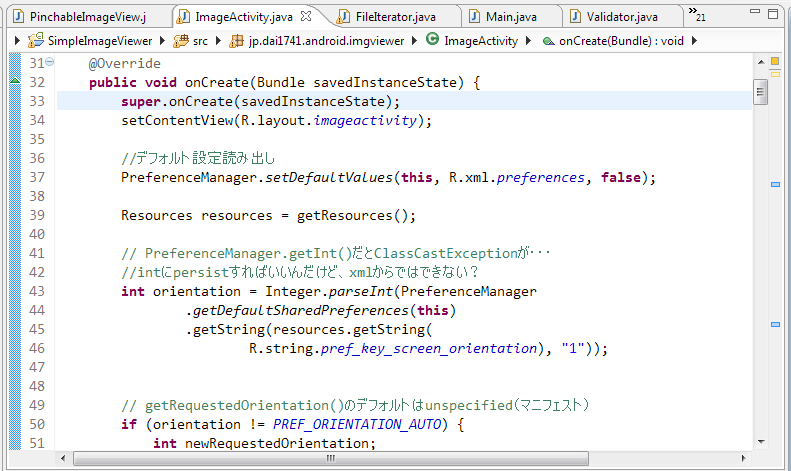Jump to blue overview marker near line 45
791x471 pixels.
tap(775, 324)
